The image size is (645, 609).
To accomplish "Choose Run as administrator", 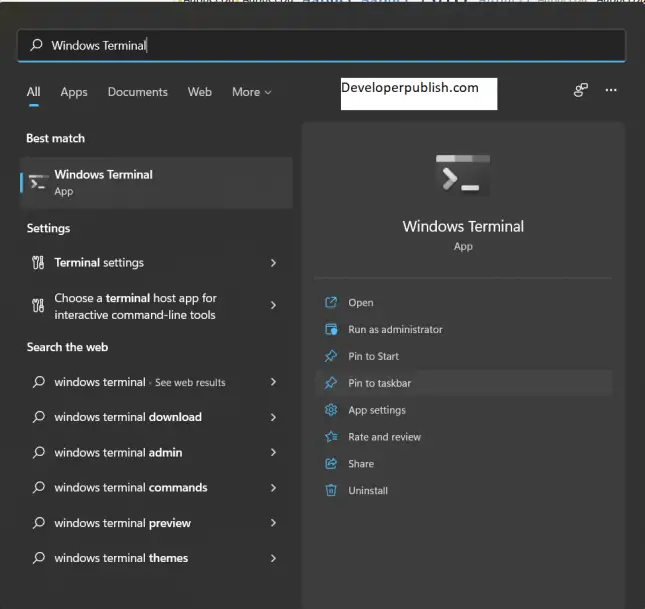I will coord(395,330).
